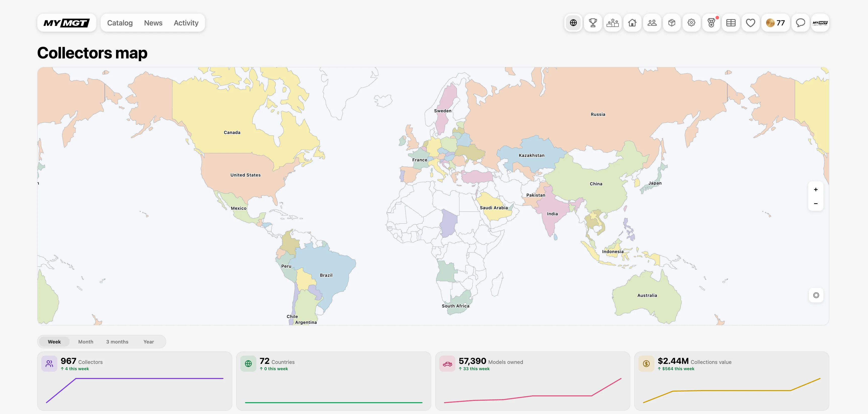Click the map recenter circle button
The width and height of the screenshot is (868, 414).
[x=816, y=295]
